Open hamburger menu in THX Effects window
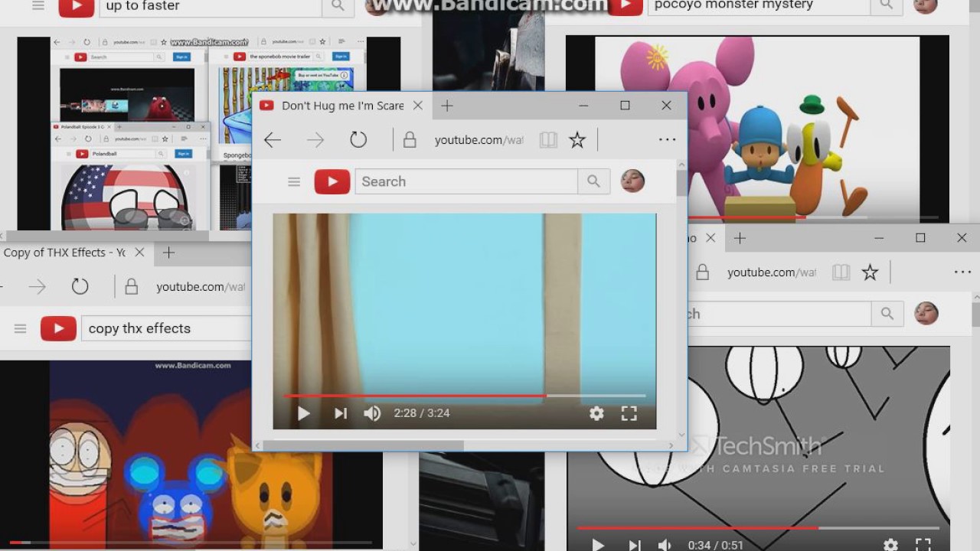Image resolution: width=980 pixels, height=551 pixels. pyautogui.click(x=21, y=328)
